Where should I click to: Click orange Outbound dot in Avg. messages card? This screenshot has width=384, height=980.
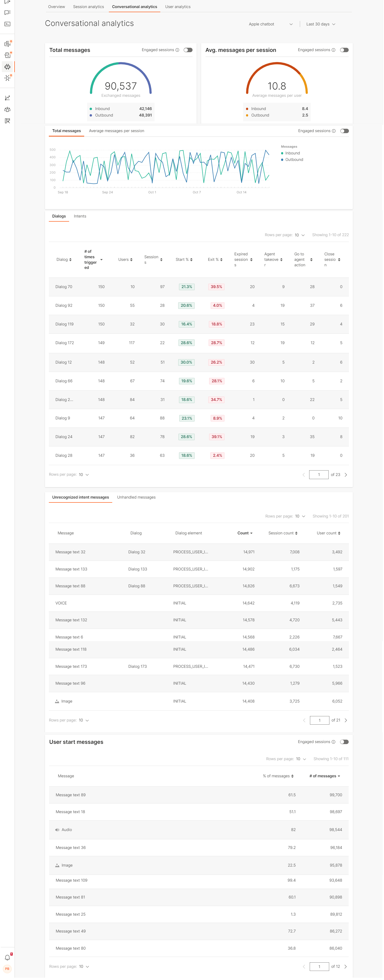click(x=247, y=115)
